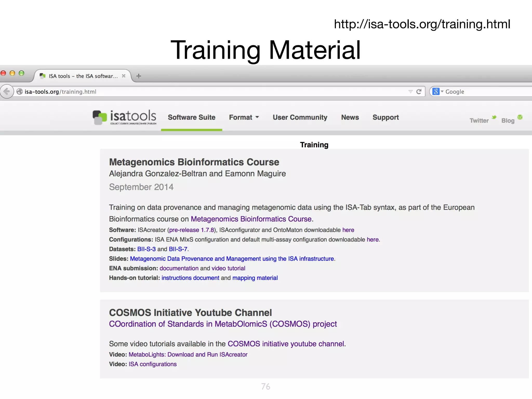This screenshot has width=532, height=399.
Task: Open the BII-S-7 dataset link
Action: [x=178, y=249]
